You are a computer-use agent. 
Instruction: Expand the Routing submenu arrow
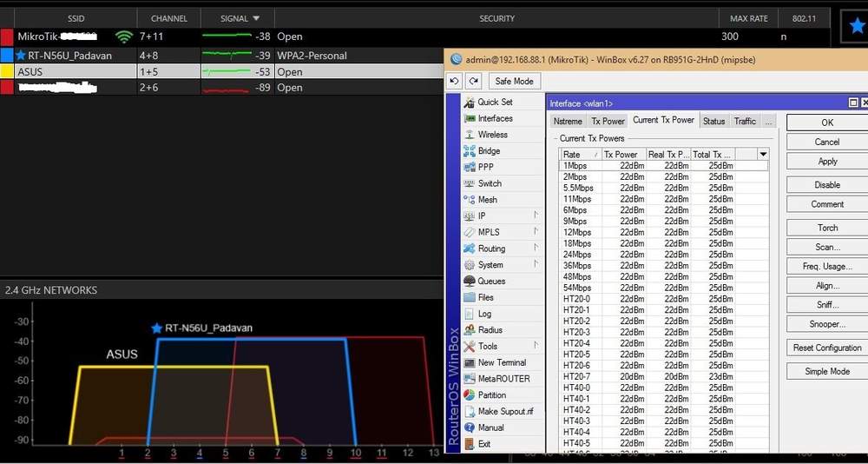(x=536, y=248)
